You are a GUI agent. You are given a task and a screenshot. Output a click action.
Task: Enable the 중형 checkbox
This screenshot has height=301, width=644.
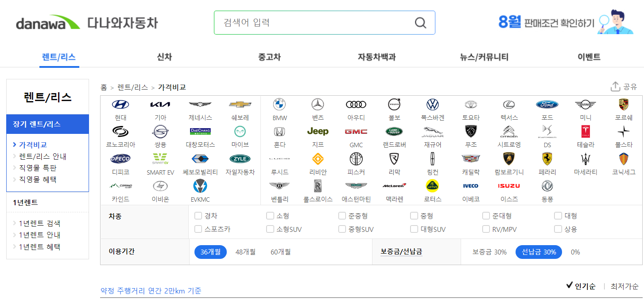click(x=414, y=216)
